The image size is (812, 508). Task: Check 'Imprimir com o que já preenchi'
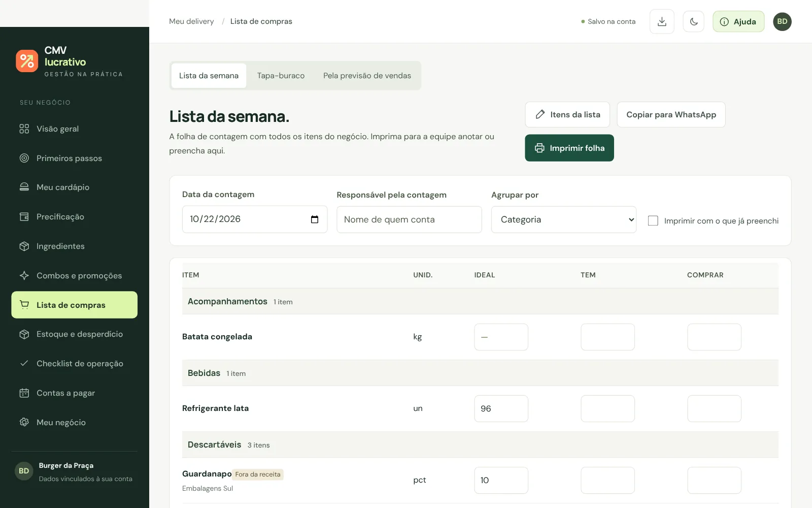click(653, 220)
